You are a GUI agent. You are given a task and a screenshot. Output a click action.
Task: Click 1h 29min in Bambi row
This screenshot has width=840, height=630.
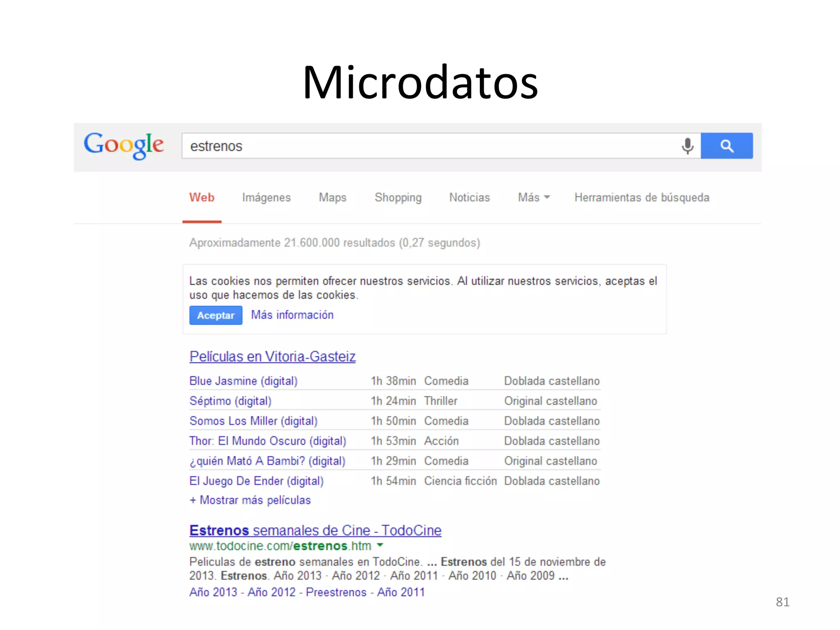(x=394, y=461)
